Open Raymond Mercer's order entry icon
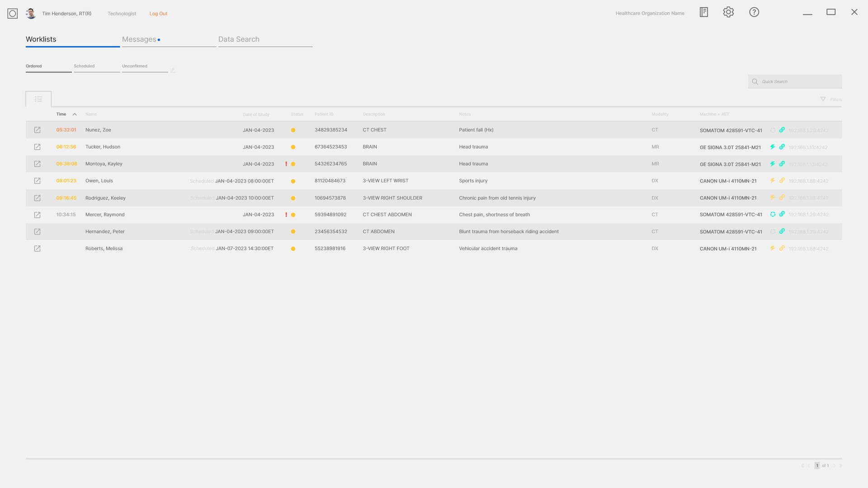The height and width of the screenshot is (488, 868). click(x=38, y=215)
